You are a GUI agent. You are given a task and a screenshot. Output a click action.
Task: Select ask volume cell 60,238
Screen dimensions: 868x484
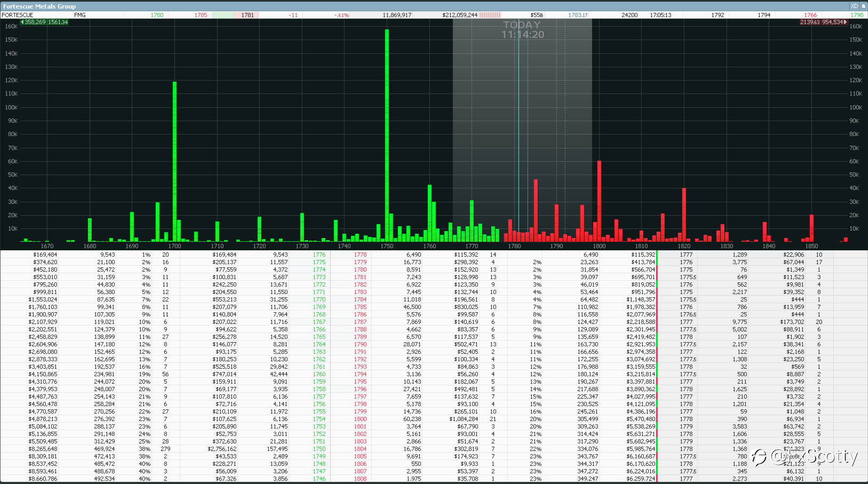point(412,419)
